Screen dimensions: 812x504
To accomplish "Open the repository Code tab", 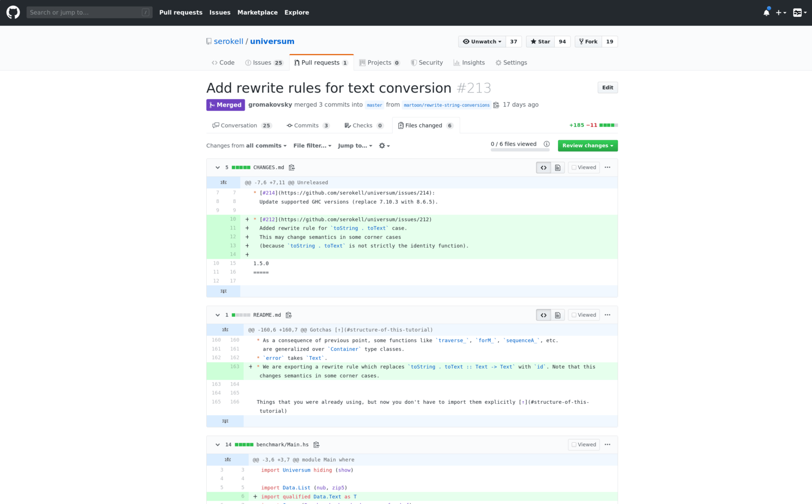I will (223, 63).
